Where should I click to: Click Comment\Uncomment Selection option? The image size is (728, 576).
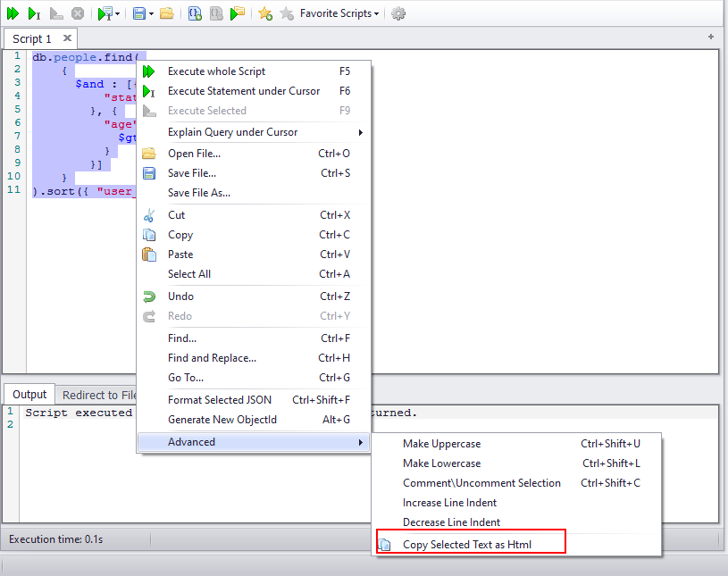[481, 483]
